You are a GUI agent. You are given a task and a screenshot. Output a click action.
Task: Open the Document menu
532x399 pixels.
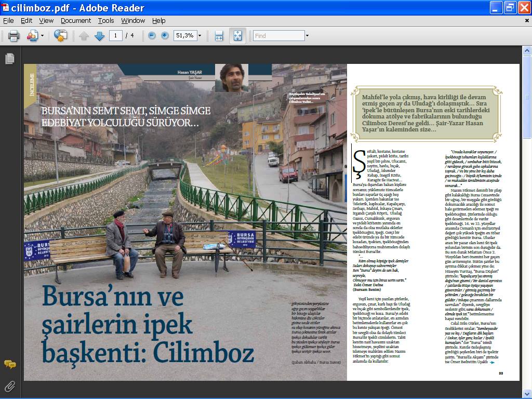[x=76, y=21]
